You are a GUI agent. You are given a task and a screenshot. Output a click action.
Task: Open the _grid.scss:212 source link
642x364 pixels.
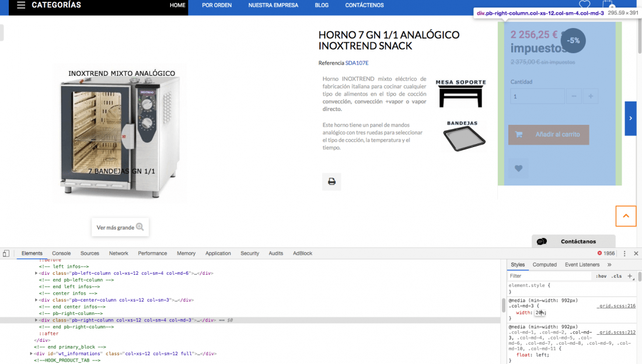point(616,332)
